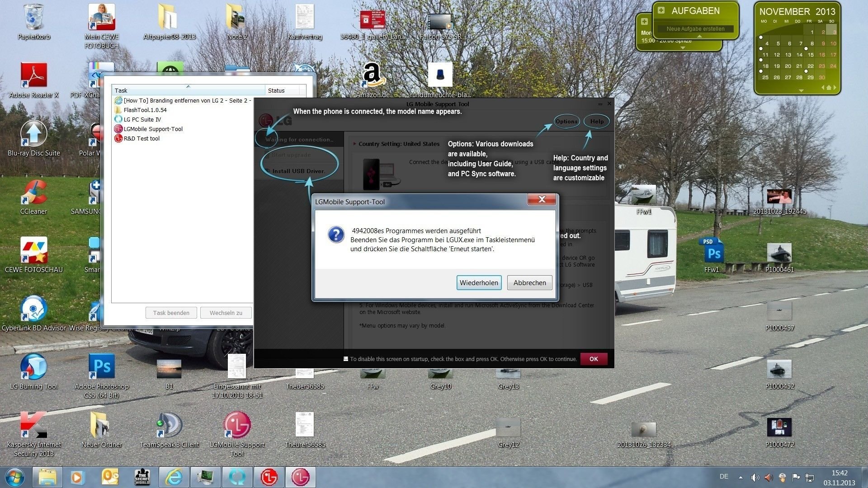Open the Theurer56585 document icon
The width and height of the screenshot is (868, 488).
(305, 430)
